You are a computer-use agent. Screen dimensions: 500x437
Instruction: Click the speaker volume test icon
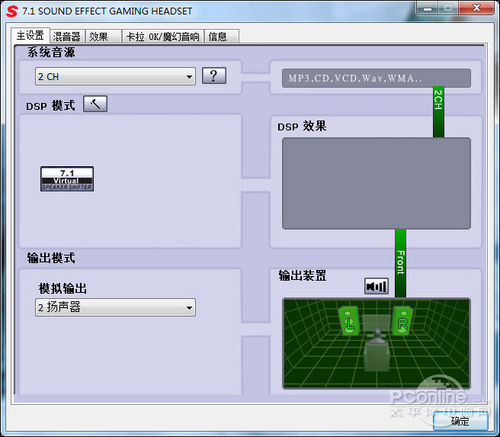(376, 286)
